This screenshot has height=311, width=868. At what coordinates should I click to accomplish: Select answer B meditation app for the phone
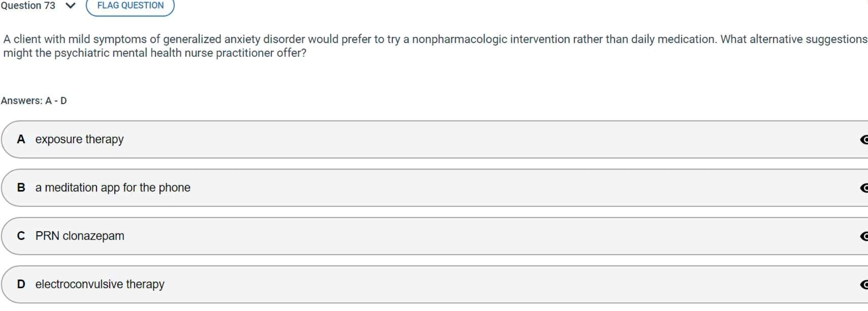click(x=435, y=188)
